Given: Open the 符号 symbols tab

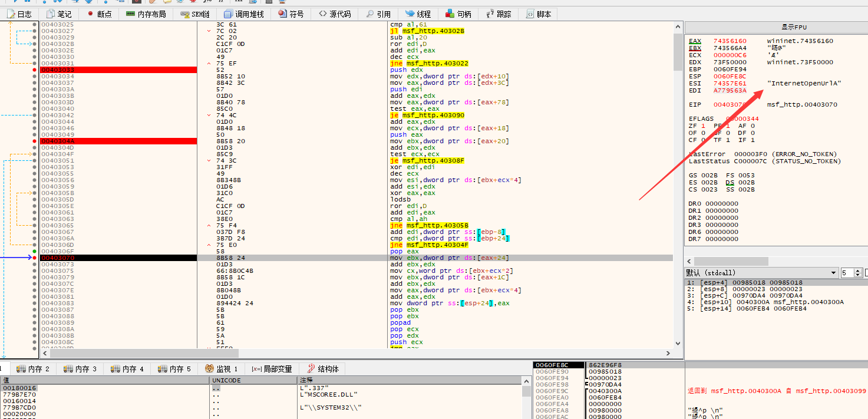Looking at the screenshot, I should point(291,14).
